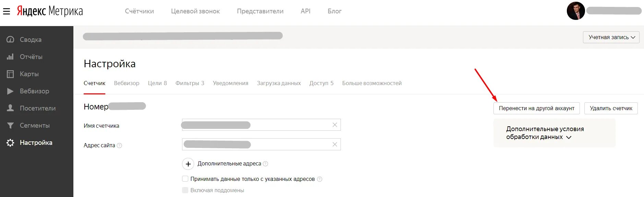Click the user avatar thumbnail

[x=576, y=11]
